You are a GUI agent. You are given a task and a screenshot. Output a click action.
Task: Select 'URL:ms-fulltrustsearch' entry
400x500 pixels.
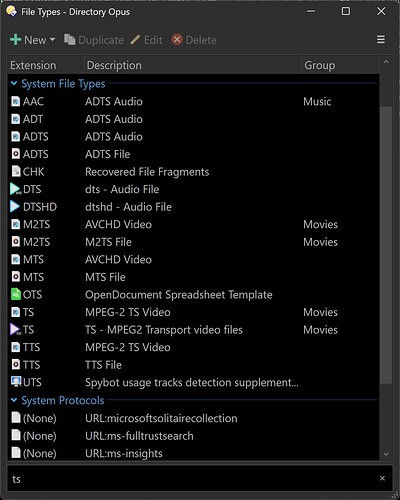[139, 436]
